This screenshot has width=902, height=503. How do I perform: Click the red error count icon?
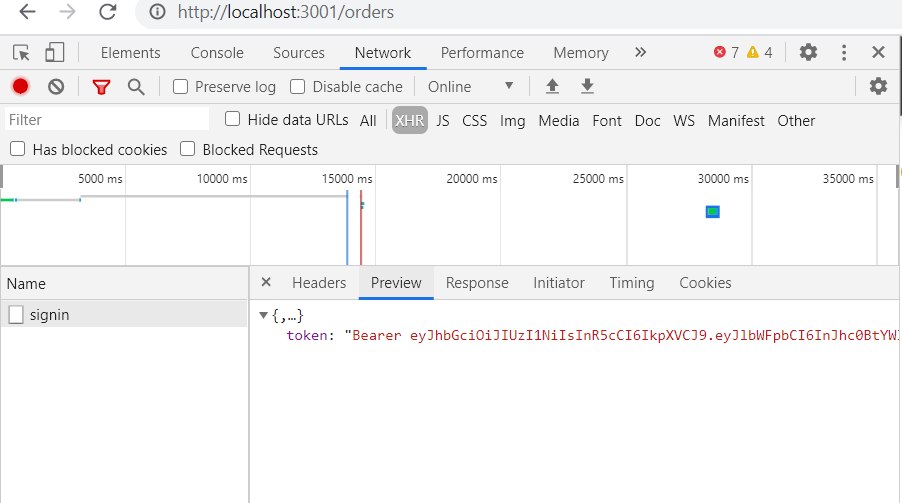click(720, 52)
